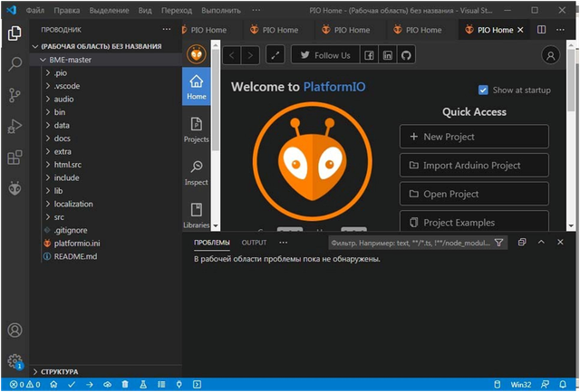Expand the html.src folder

(105, 165)
